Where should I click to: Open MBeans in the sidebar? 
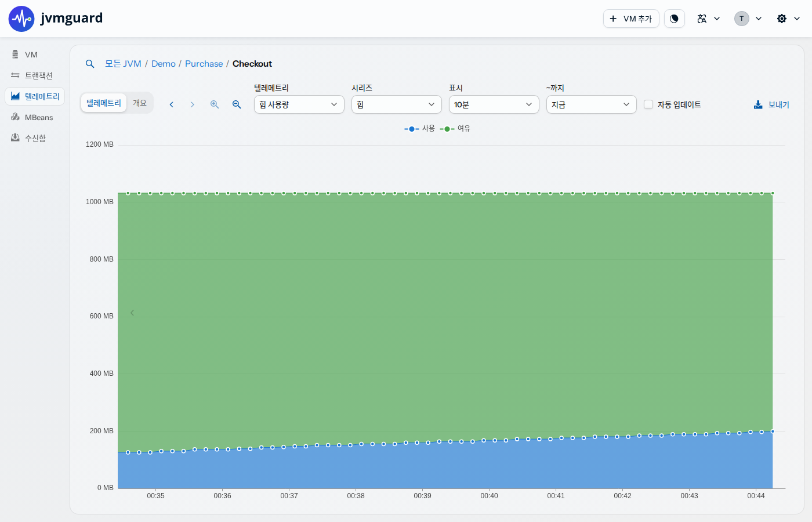click(35, 117)
